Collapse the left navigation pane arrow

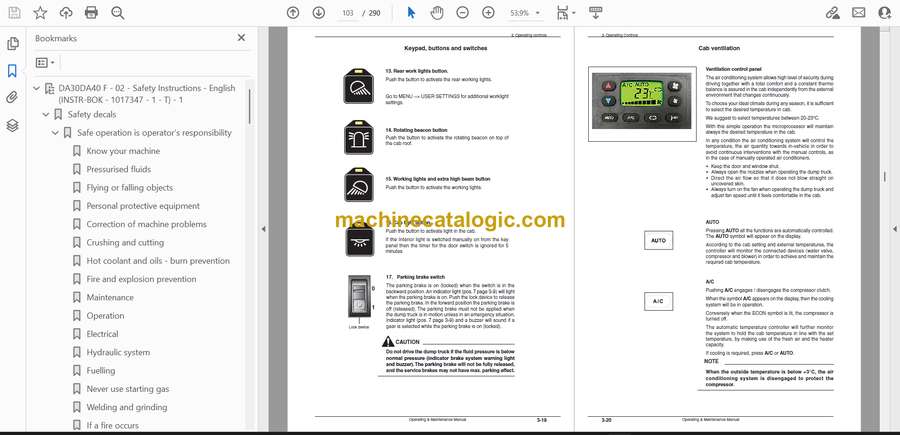pyautogui.click(x=263, y=229)
